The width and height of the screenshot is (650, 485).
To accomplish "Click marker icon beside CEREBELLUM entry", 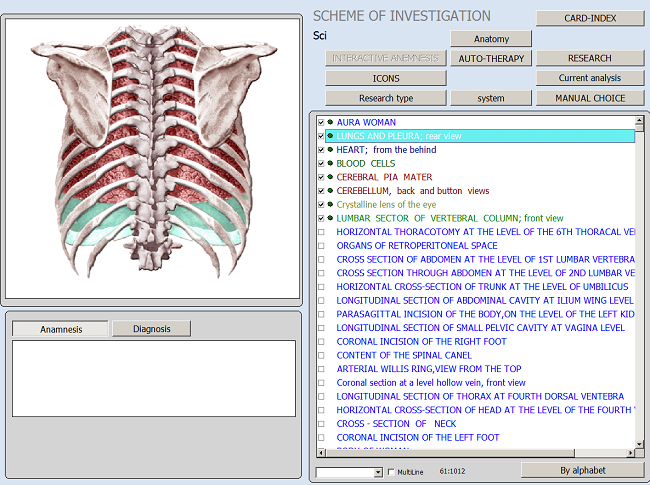I will [330, 190].
